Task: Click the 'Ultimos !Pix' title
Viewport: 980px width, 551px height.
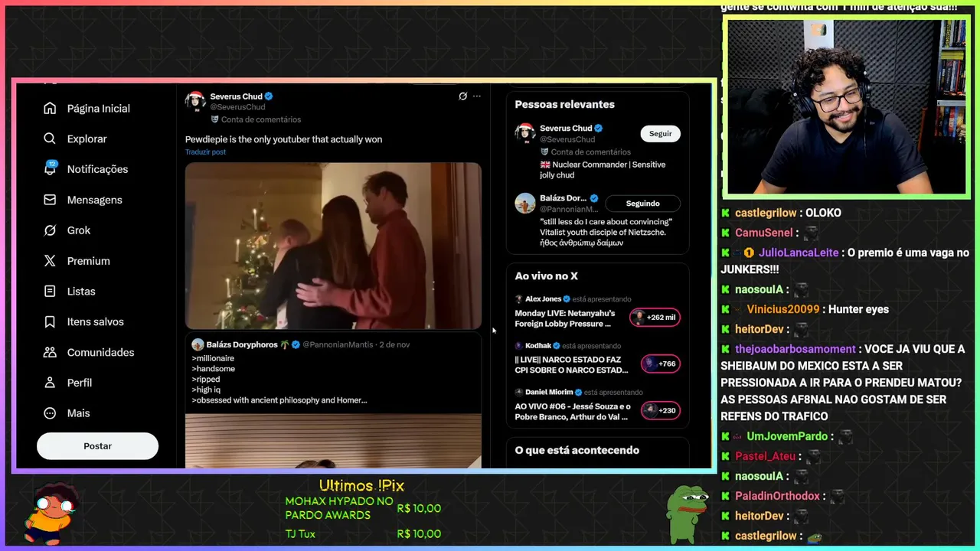Action: tap(361, 486)
